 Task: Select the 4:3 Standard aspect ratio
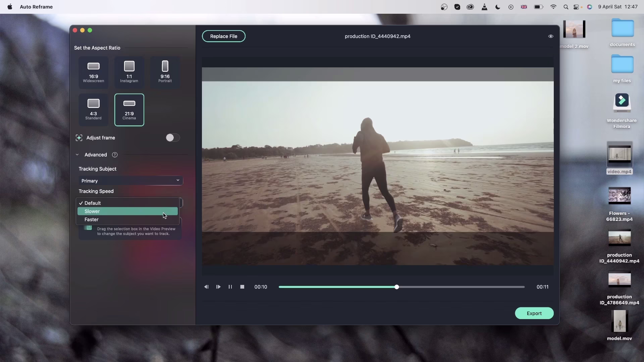tap(93, 109)
